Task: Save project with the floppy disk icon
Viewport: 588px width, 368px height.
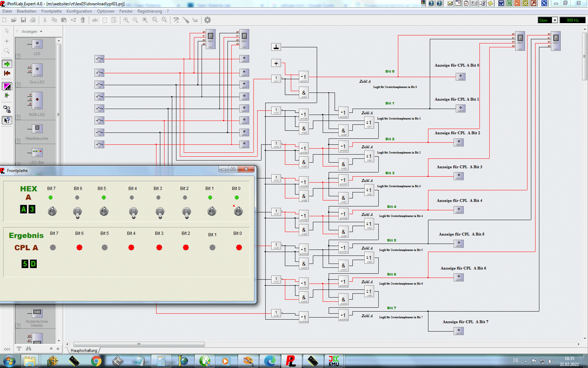Action: click(x=23, y=20)
